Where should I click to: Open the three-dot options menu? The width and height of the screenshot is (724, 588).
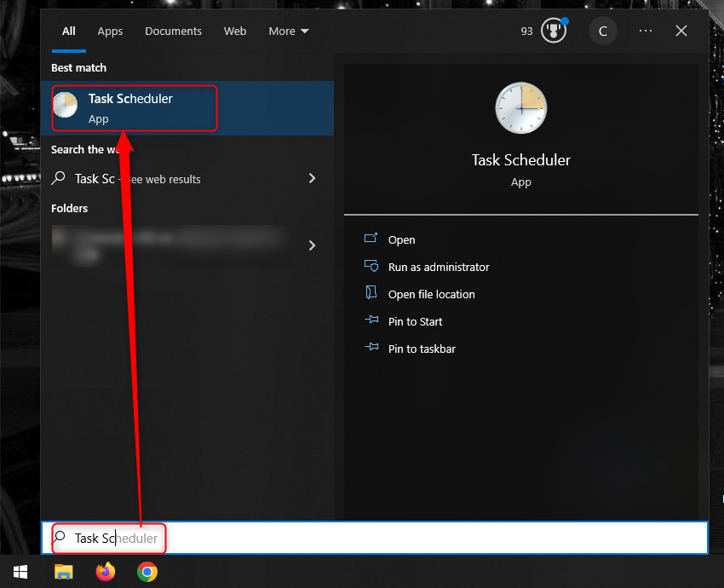646,32
